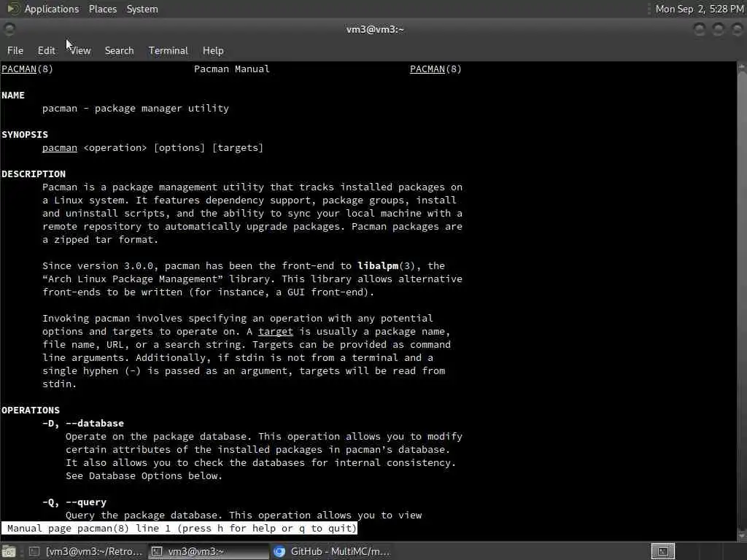The width and height of the screenshot is (747, 560).
Task: Click the text 'pacman - package manager utility'
Action: click(x=135, y=109)
